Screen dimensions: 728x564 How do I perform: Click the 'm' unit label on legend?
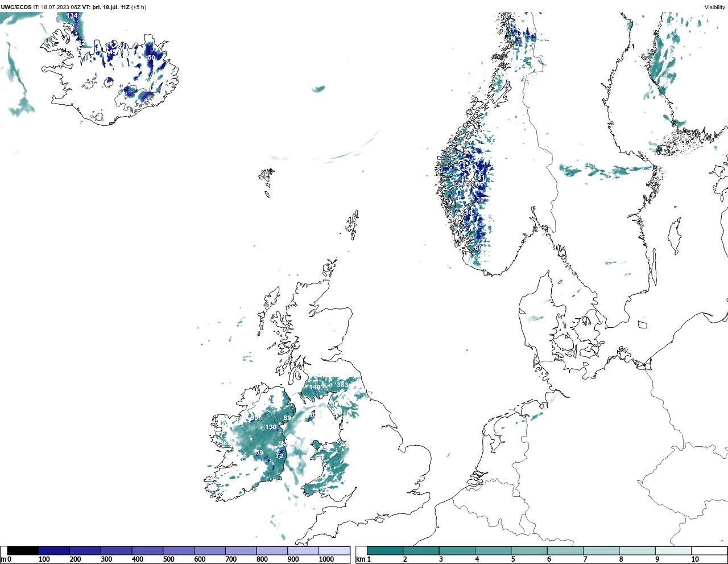pyautogui.click(x=3, y=559)
